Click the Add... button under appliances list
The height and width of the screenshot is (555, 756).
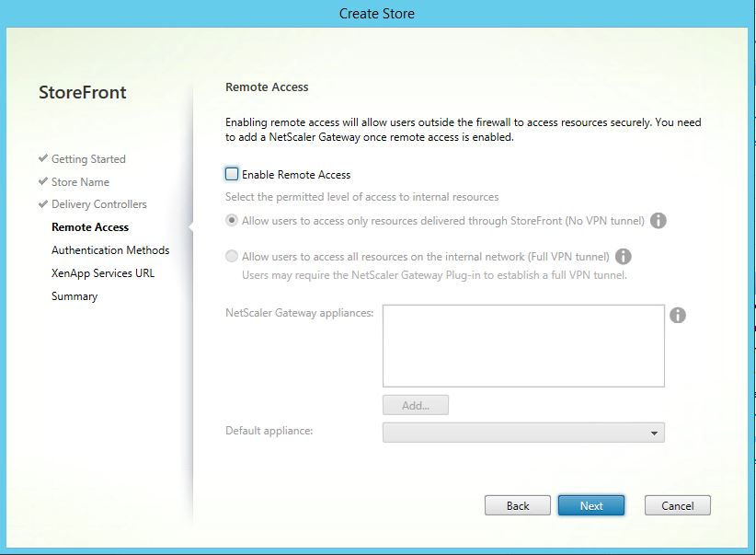416,405
